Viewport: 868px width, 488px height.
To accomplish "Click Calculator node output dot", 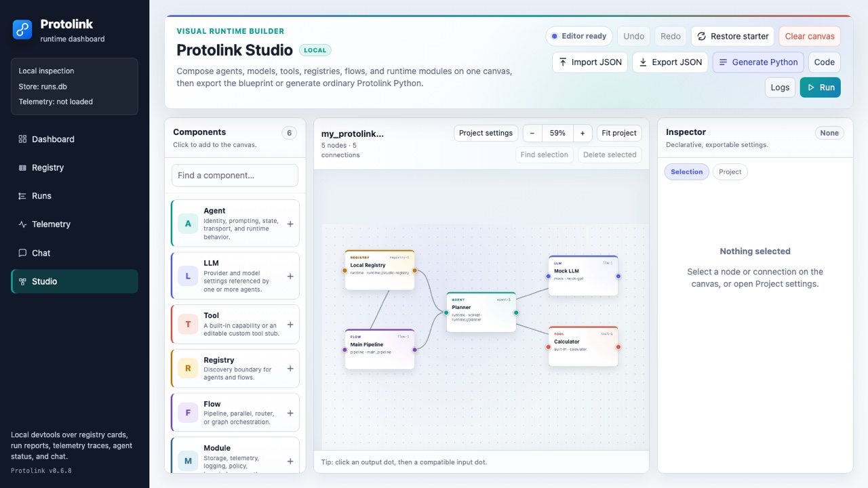I will point(618,347).
